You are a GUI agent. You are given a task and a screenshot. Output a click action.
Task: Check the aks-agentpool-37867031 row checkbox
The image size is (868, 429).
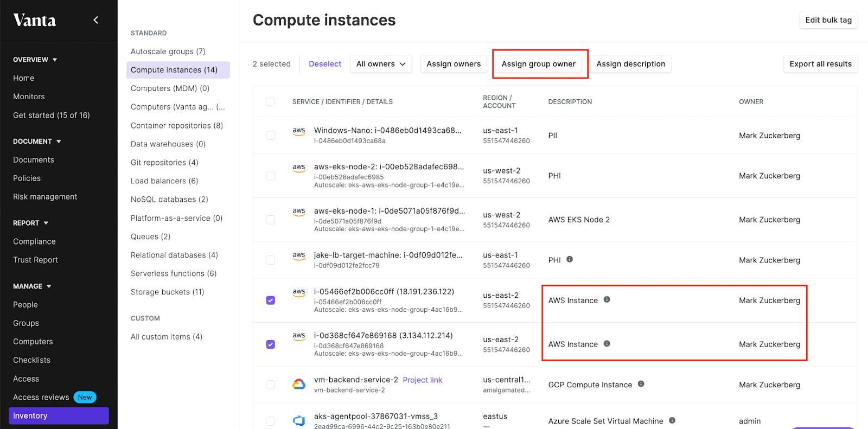tap(271, 421)
